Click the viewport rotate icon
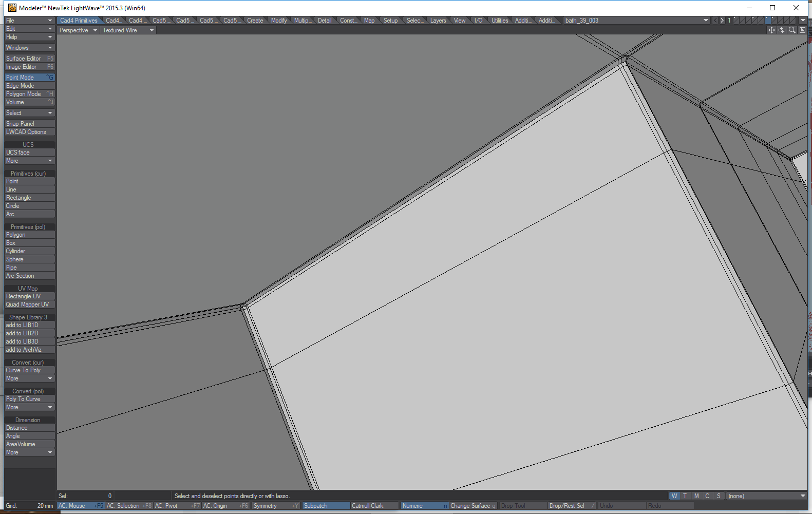Viewport: 812px width, 514px height. [782, 30]
